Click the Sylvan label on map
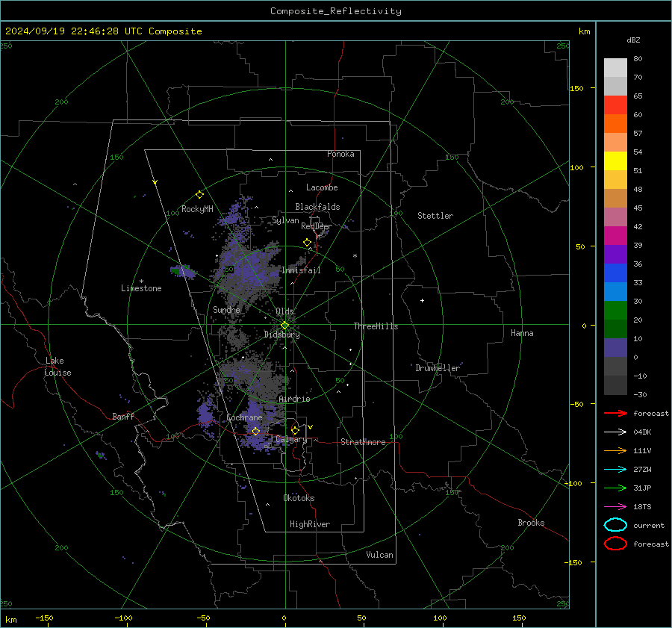The width and height of the screenshot is (672, 628). (x=285, y=220)
